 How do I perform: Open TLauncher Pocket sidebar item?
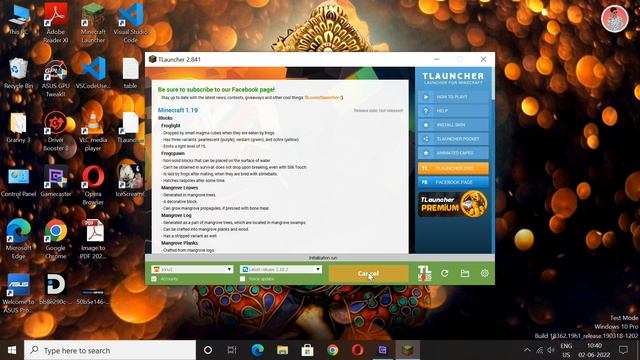coord(453,139)
